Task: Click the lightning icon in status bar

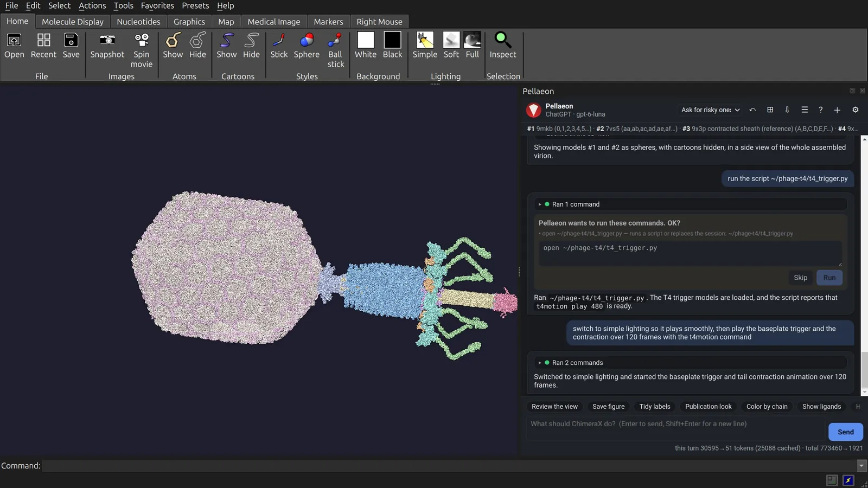Action: click(848, 480)
